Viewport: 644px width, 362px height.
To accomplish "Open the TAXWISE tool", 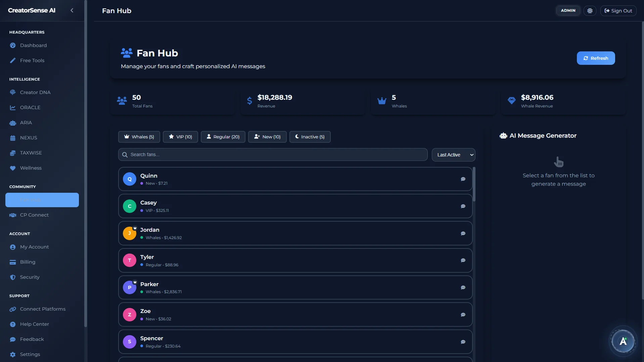I will click(x=31, y=153).
